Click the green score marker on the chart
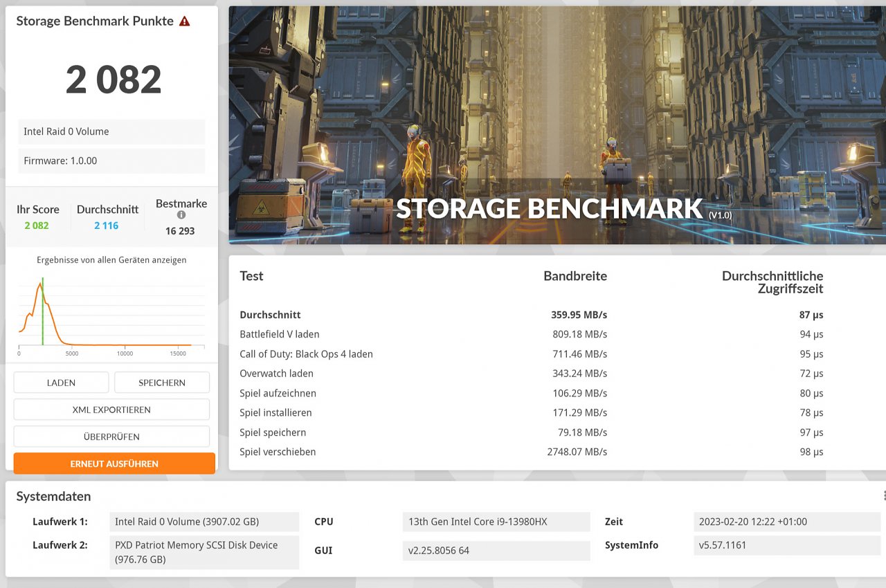The image size is (886, 588). coord(42,311)
